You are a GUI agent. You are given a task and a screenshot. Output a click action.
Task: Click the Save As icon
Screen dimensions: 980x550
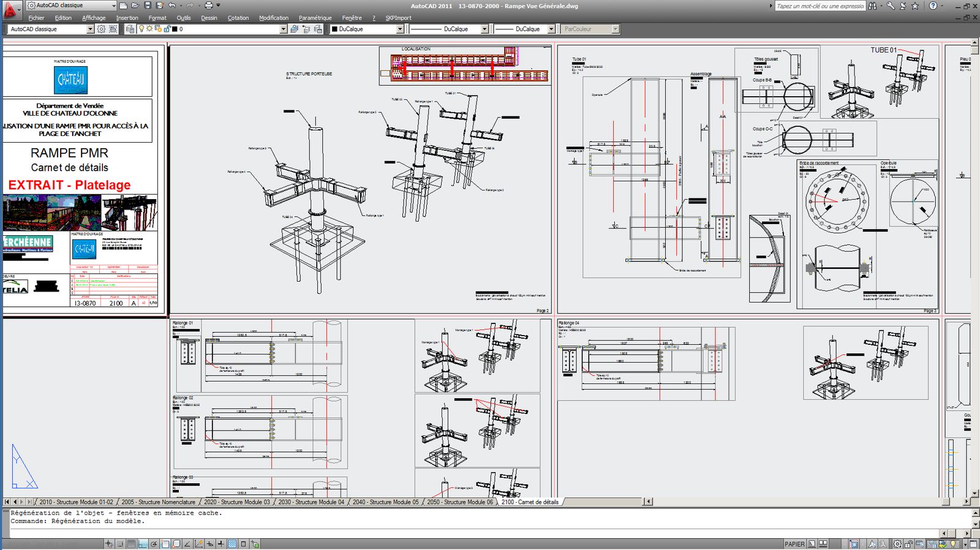tap(160, 6)
